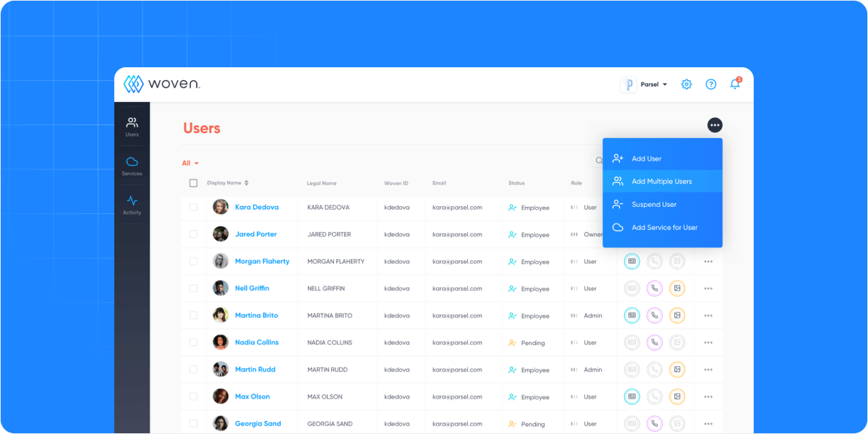Choose Add Multiple Users from menu
The image size is (868, 434).
(x=663, y=182)
